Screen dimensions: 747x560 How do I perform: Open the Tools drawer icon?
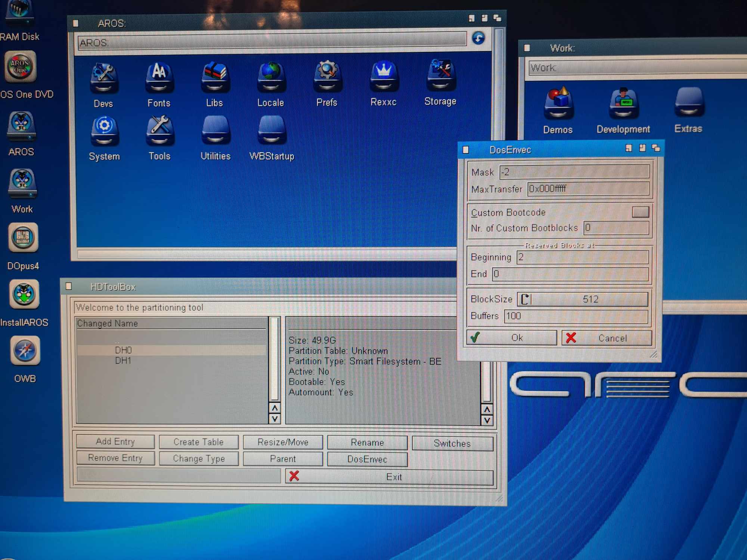(159, 131)
